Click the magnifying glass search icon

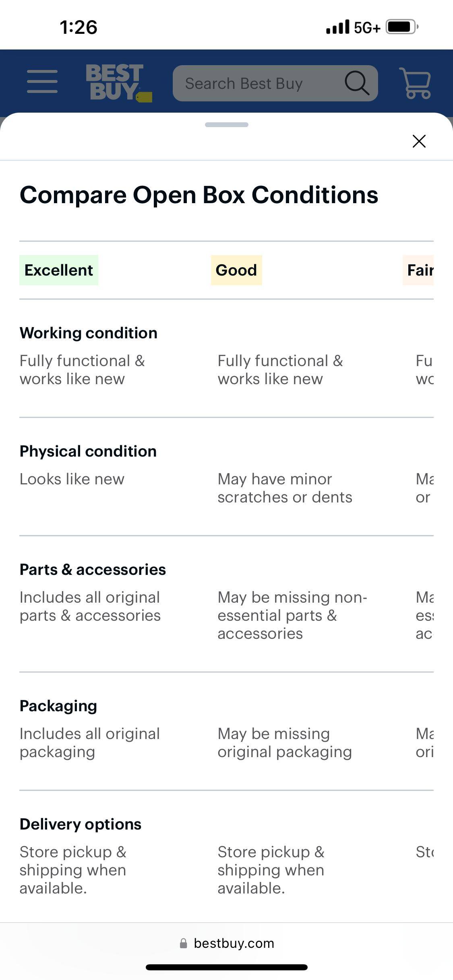click(x=357, y=83)
